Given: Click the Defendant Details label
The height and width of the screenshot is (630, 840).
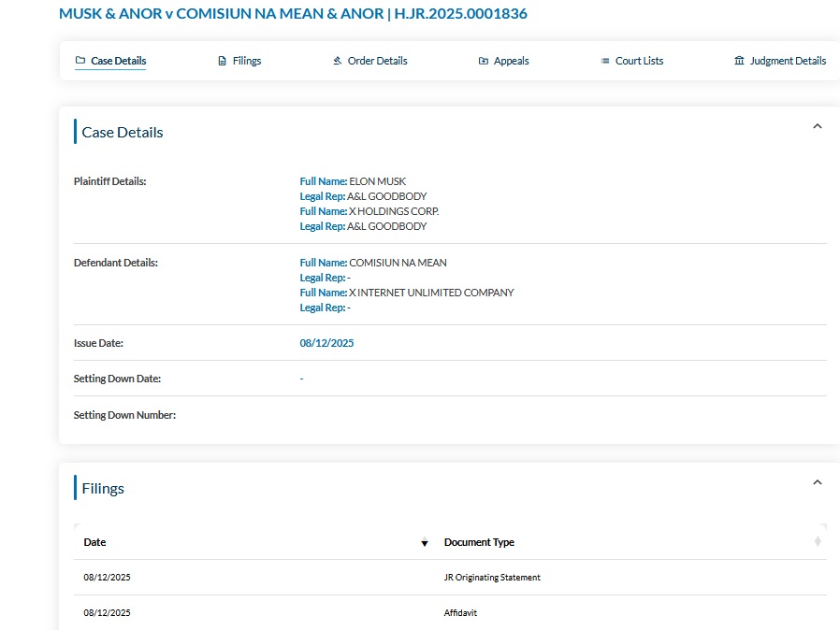Looking at the screenshot, I should pos(116,263).
